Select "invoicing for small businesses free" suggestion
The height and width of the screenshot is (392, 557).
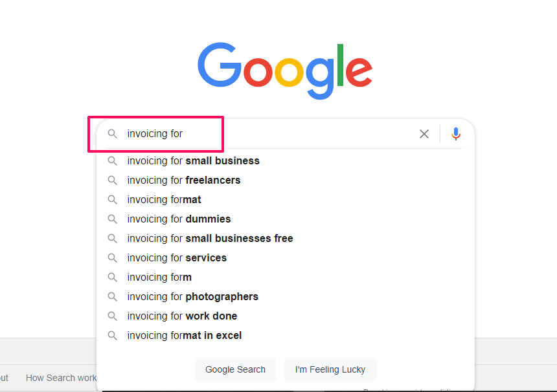pyautogui.click(x=210, y=239)
